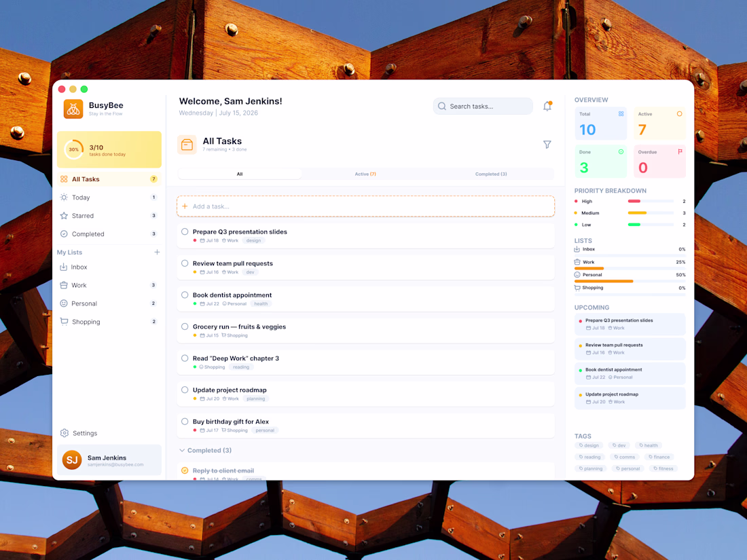Click the grid icon on Total card
Image resolution: width=747 pixels, height=560 pixels.
621,114
